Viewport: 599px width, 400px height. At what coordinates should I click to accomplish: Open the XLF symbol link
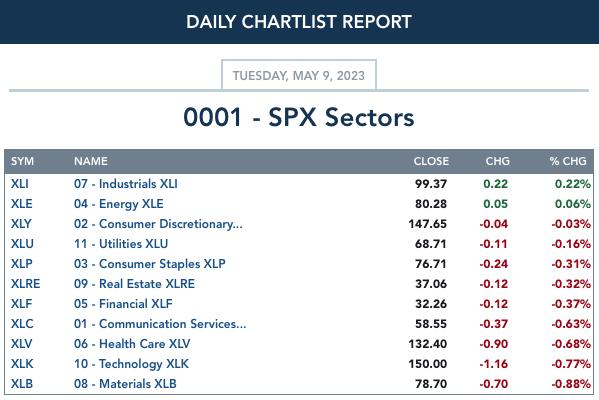[x=21, y=304]
